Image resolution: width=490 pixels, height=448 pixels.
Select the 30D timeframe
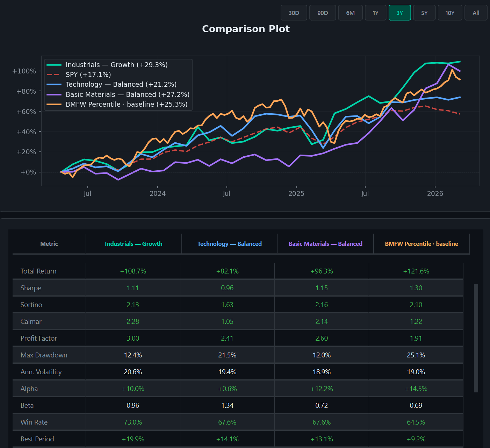click(294, 13)
